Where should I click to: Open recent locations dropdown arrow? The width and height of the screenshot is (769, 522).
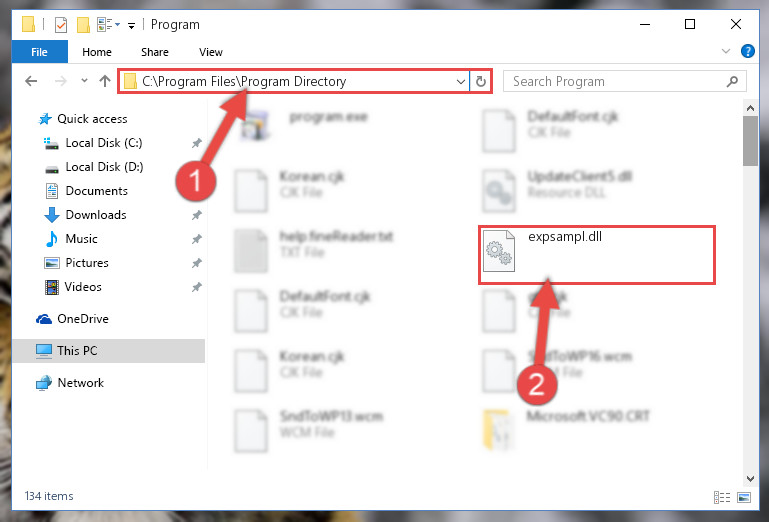(x=84, y=81)
